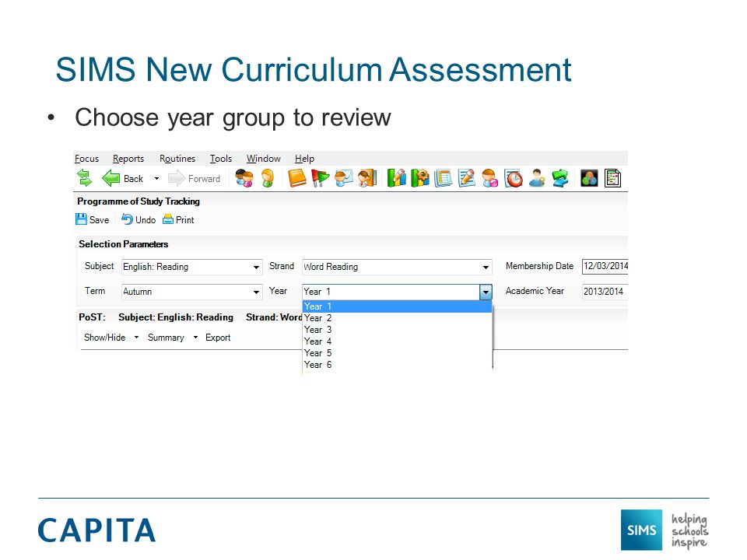Image resolution: width=747 pixels, height=560 pixels.
Task: Click the greyed-out Forward button
Action: [195, 179]
